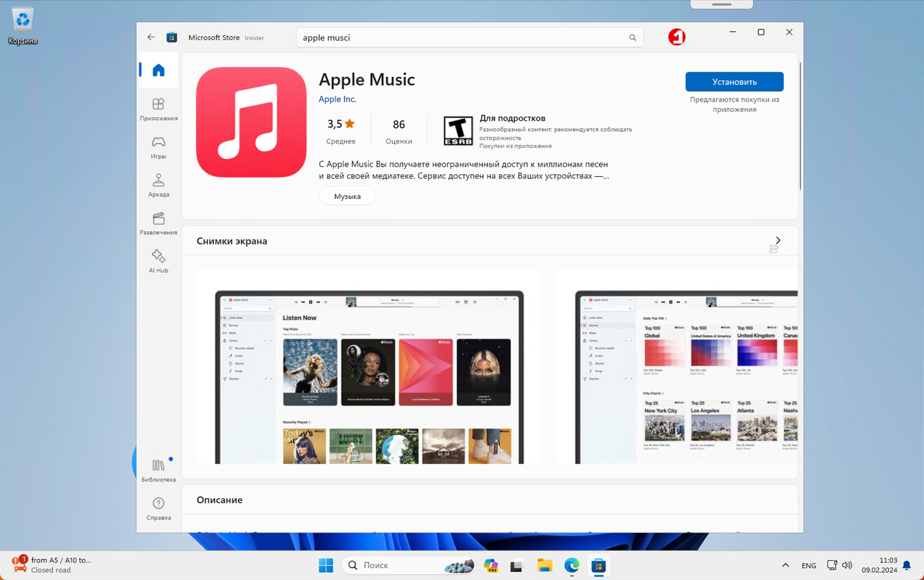
Task: Click the "Снимки экрана" heading text
Action: [232, 241]
